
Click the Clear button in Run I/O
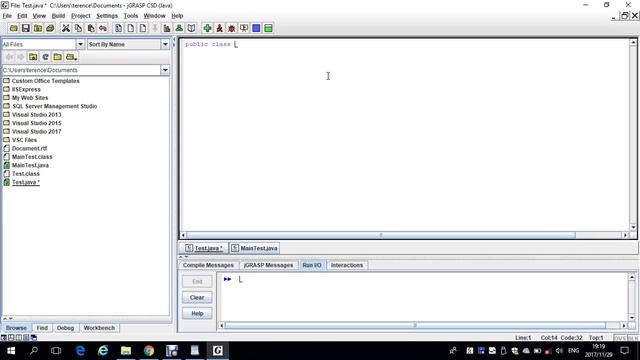click(x=197, y=298)
